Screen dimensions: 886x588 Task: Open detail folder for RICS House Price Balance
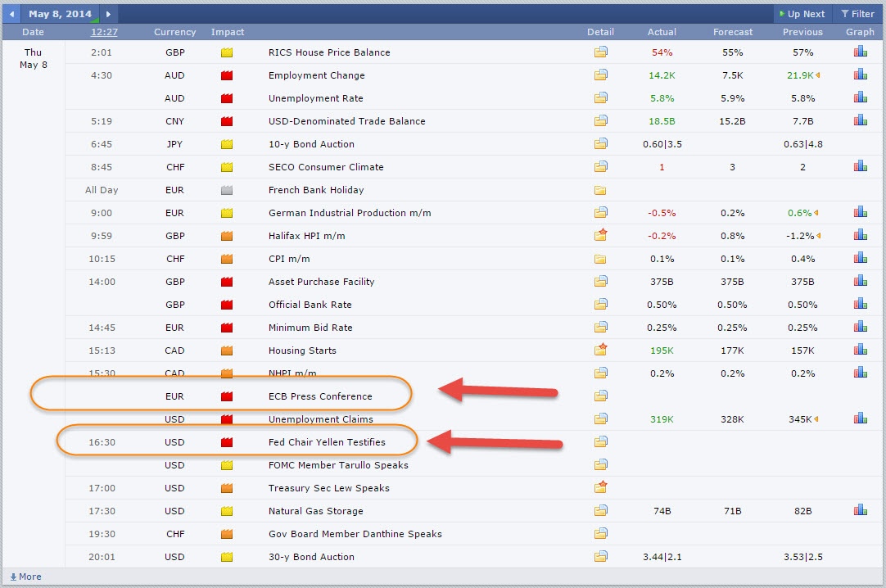point(601,52)
